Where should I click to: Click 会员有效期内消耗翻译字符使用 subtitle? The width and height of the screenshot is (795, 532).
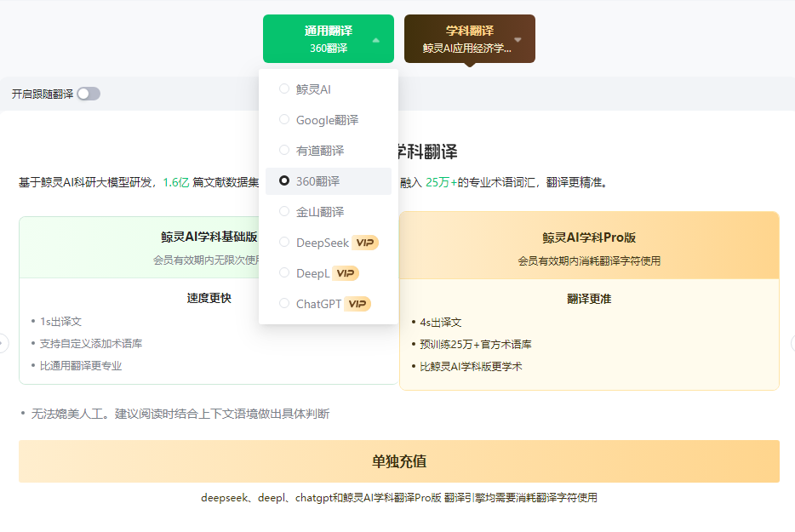(589, 260)
